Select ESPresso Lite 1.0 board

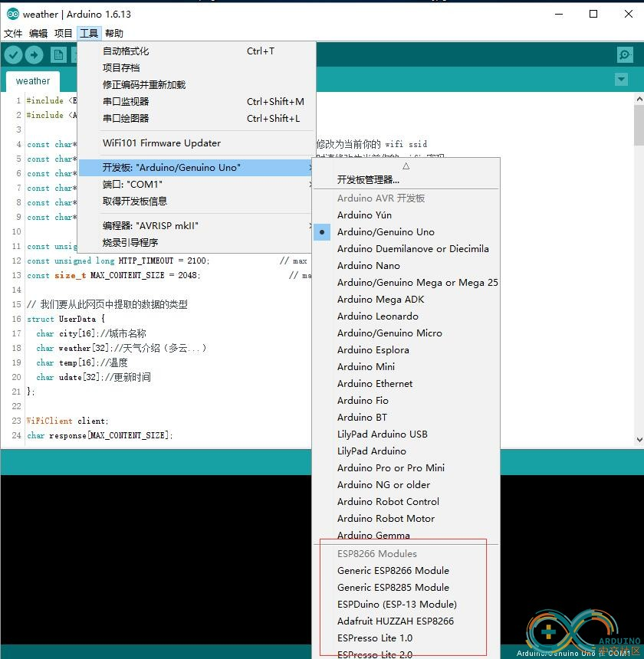[x=406, y=638]
